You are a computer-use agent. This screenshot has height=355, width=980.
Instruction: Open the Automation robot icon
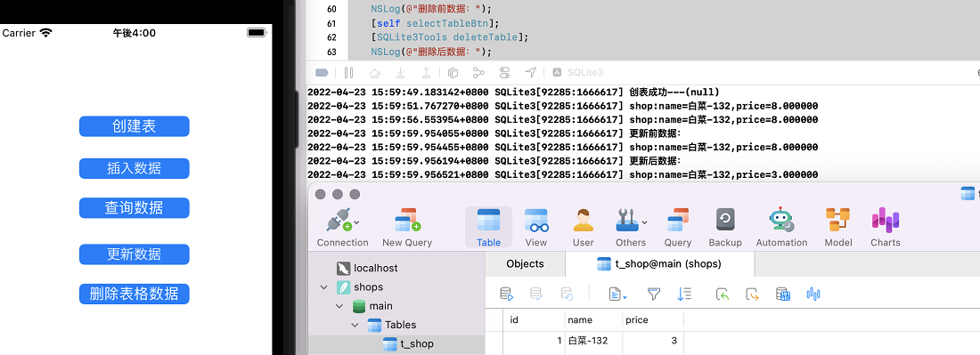pos(781,228)
